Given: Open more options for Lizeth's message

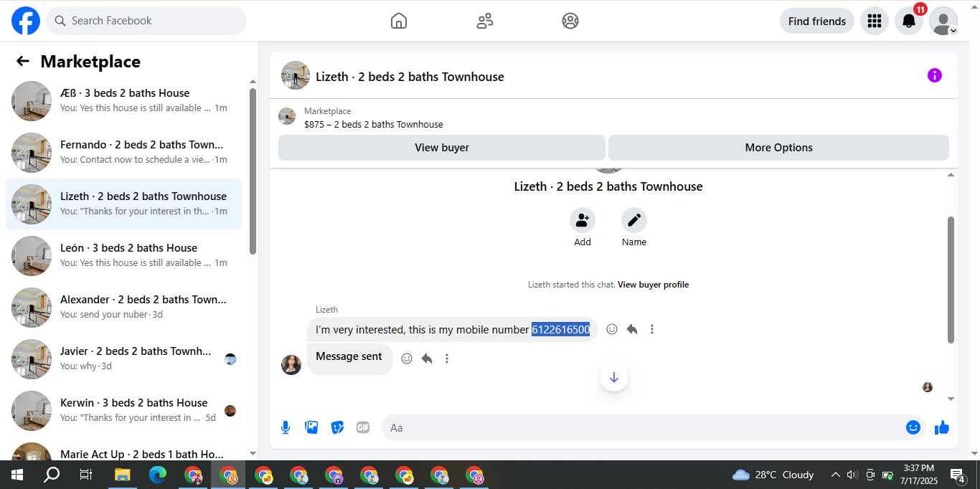Looking at the screenshot, I should tap(652, 329).
